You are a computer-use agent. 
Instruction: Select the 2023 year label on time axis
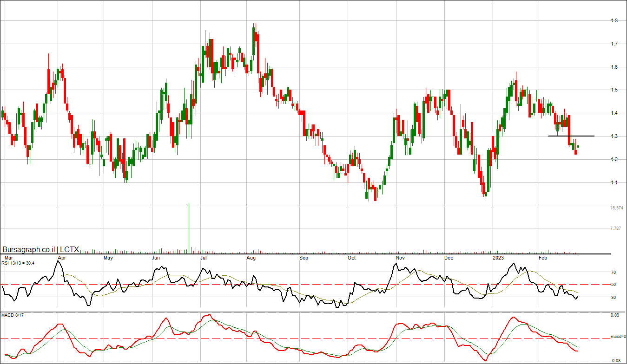(x=498, y=257)
